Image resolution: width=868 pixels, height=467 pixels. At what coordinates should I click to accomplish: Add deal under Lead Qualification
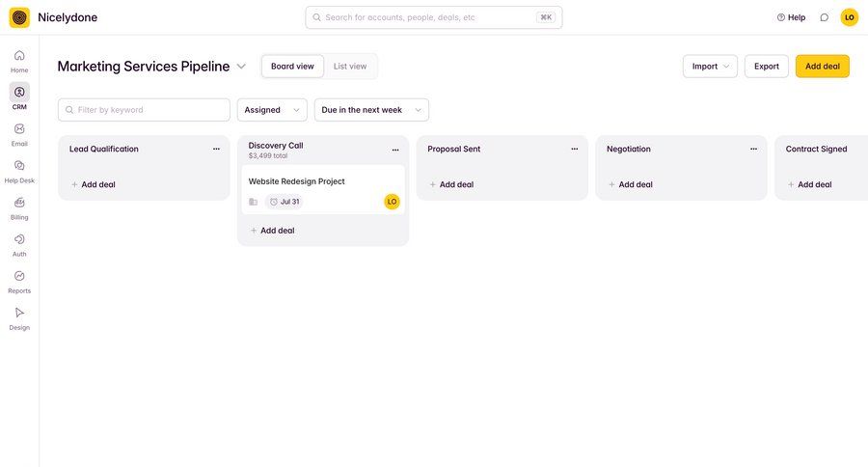click(93, 184)
